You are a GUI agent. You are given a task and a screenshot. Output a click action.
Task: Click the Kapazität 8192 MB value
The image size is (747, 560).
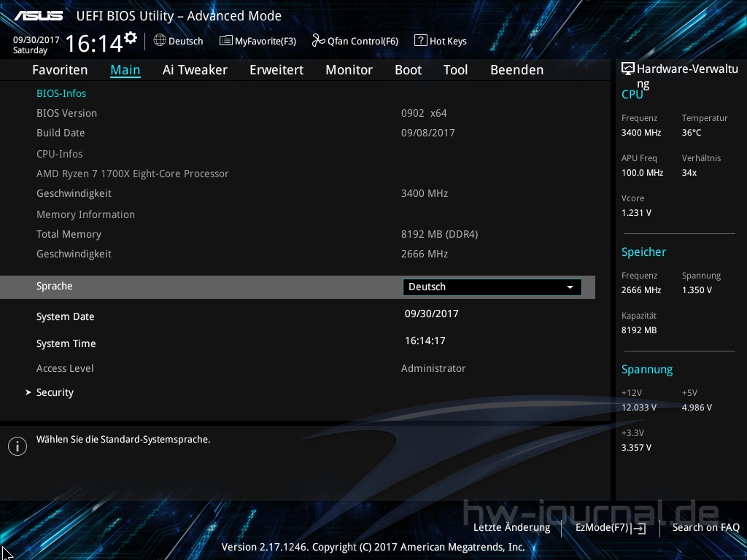639,330
